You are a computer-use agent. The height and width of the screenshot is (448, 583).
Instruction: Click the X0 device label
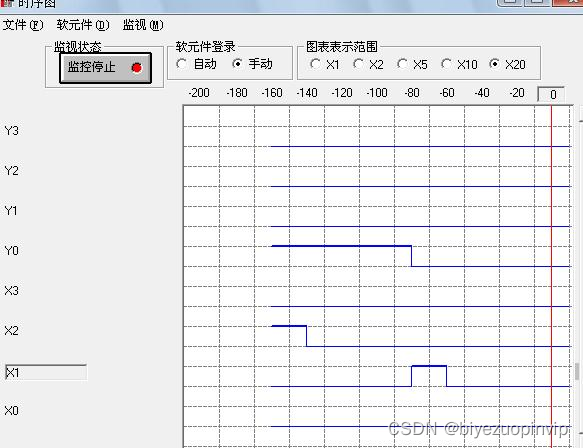pyautogui.click(x=12, y=411)
